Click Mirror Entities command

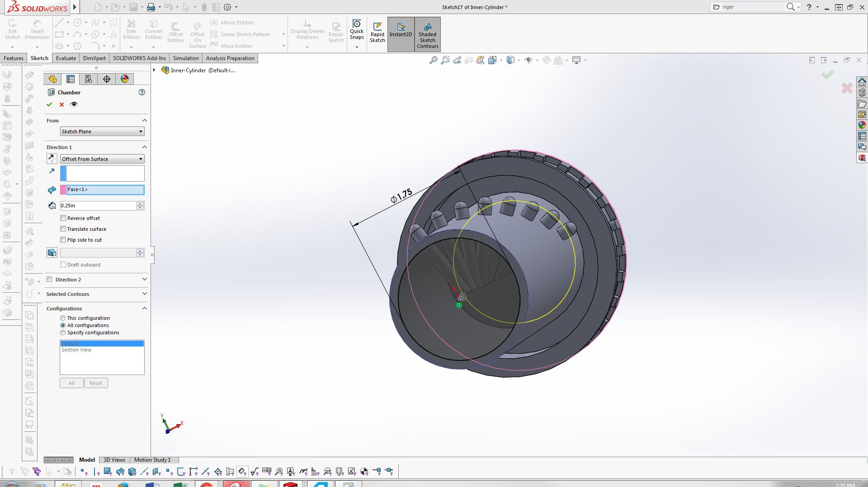click(232, 23)
